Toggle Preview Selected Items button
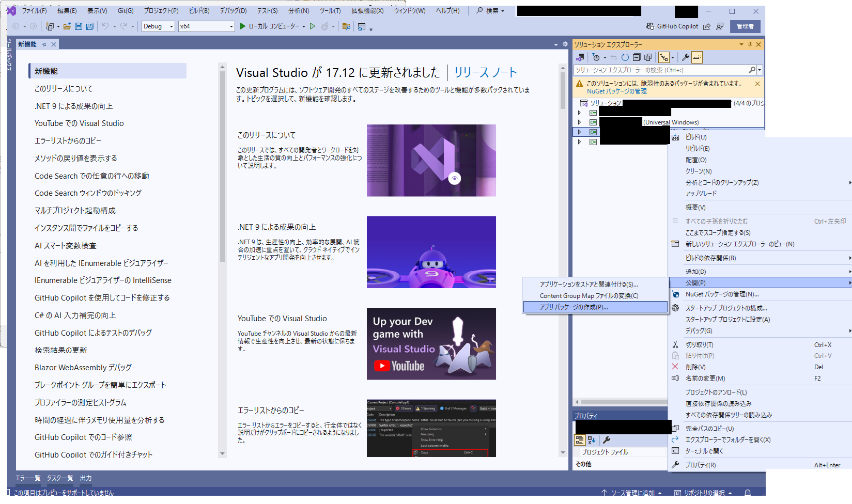Viewport: 852px width, 504px height. [697, 57]
